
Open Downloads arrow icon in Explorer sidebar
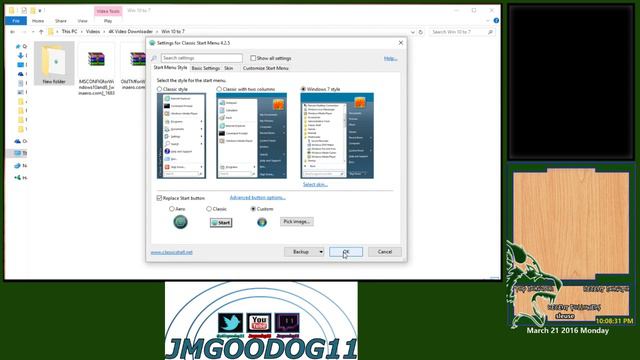(20, 56)
